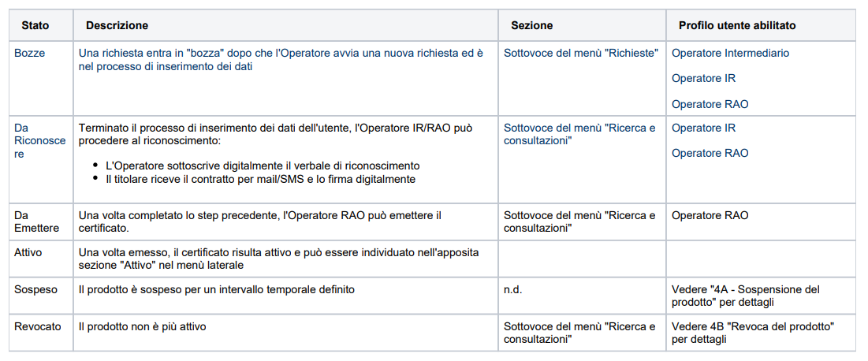Select "Operatore IR" link in the Bozze row
The width and height of the screenshot is (868, 361).
pyautogui.click(x=703, y=78)
